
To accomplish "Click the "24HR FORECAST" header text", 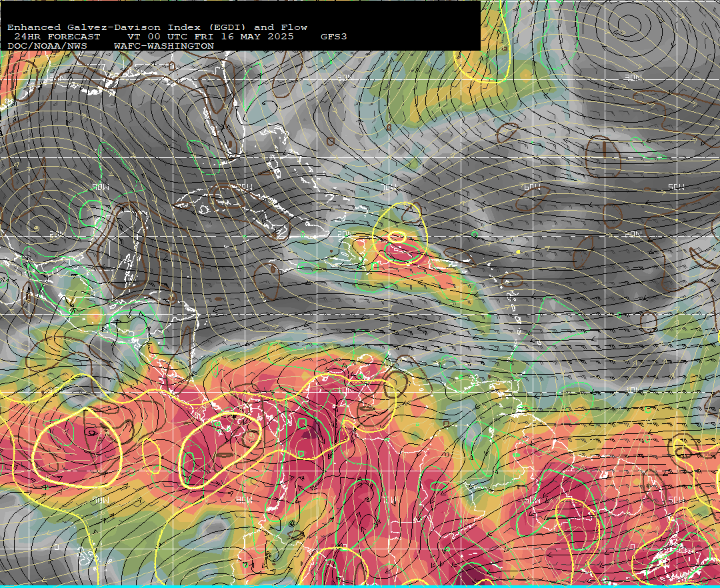I will [57, 37].
